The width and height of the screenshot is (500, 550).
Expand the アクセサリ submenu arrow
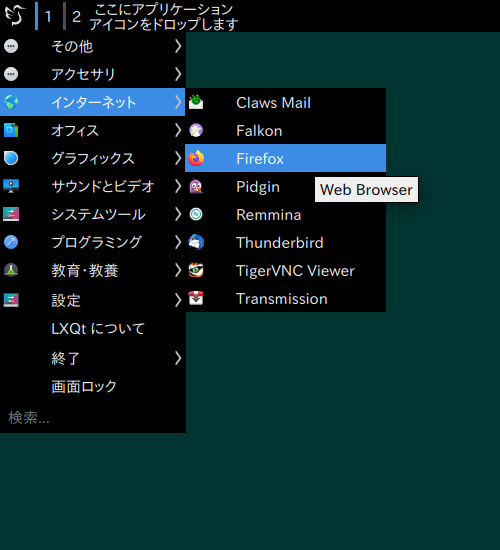coord(178,74)
